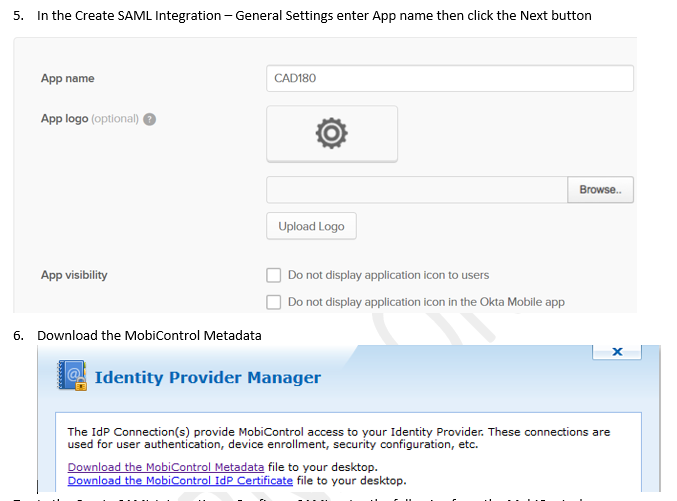
Task: Click the Browse.. button for the logo file
Action: [600, 190]
